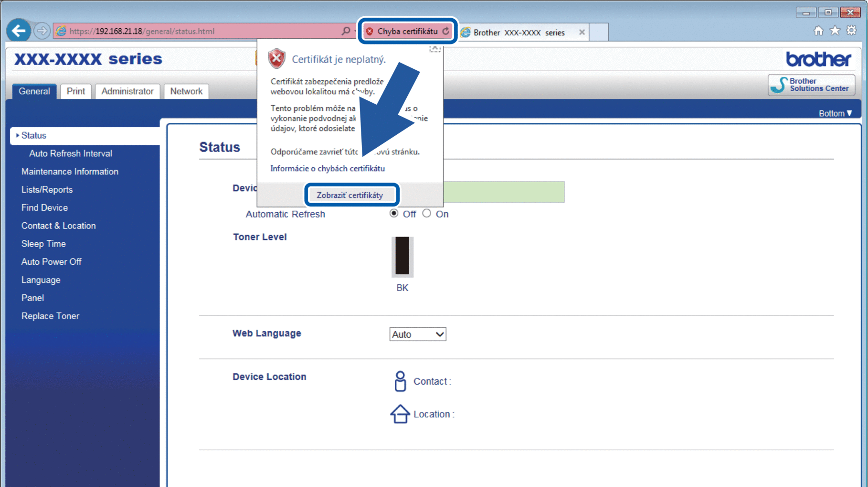868x487 pixels.
Task: Click the green Device Status field
Action: tap(504, 192)
